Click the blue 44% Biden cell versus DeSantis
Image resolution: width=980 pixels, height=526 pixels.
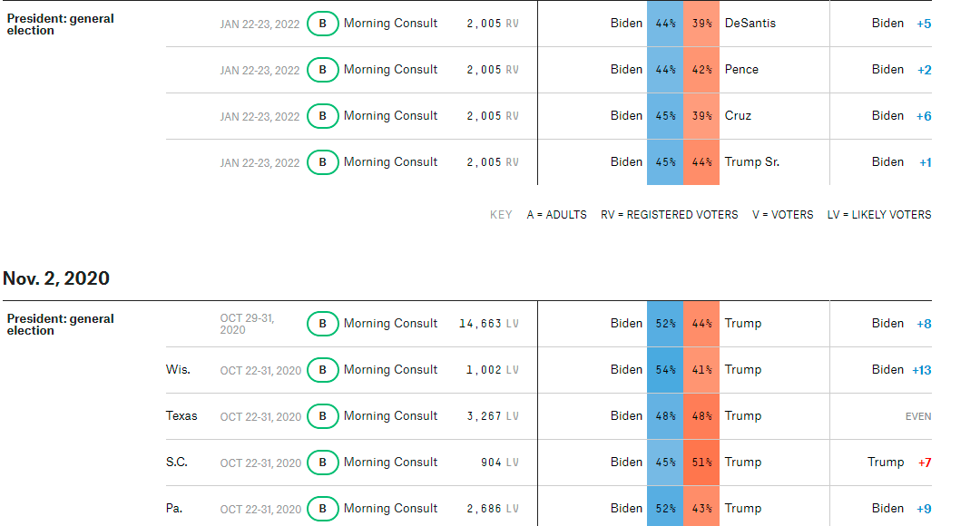(665, 24)
